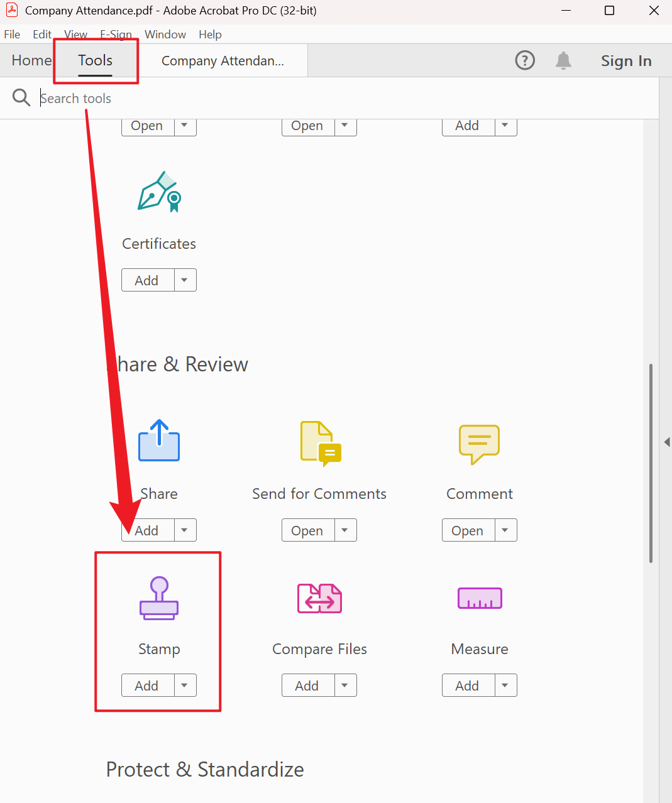Image resolution: width=672 pixels, height=803 pixels.
Task: Expand the Stamp Add dropdown arrow
Action: coord(185,686)
